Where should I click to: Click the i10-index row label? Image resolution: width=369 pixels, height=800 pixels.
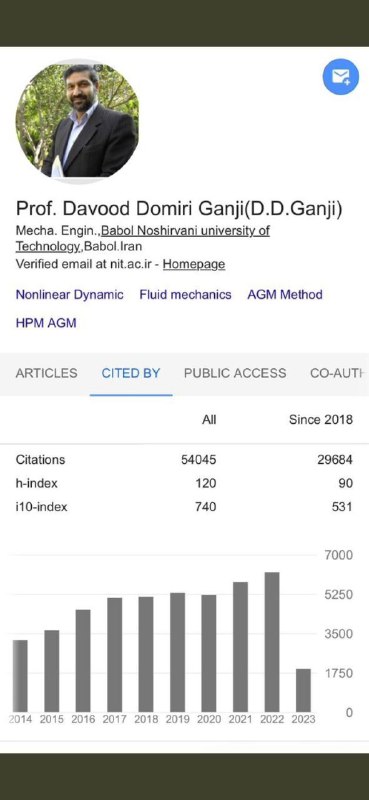41,507
